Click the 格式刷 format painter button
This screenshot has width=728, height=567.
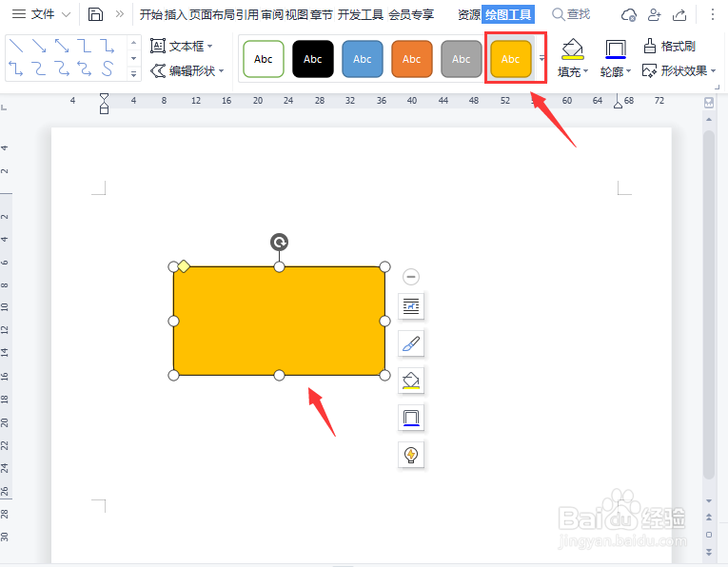pos(670,47)
